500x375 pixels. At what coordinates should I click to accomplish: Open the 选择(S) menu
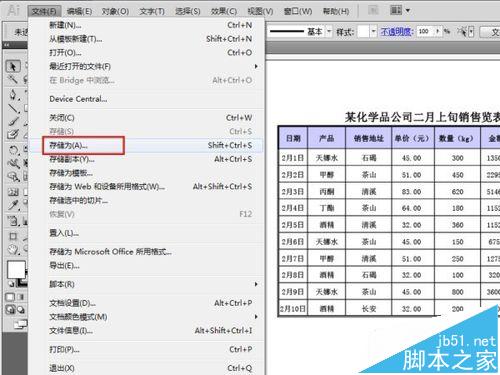click(188, 11)
